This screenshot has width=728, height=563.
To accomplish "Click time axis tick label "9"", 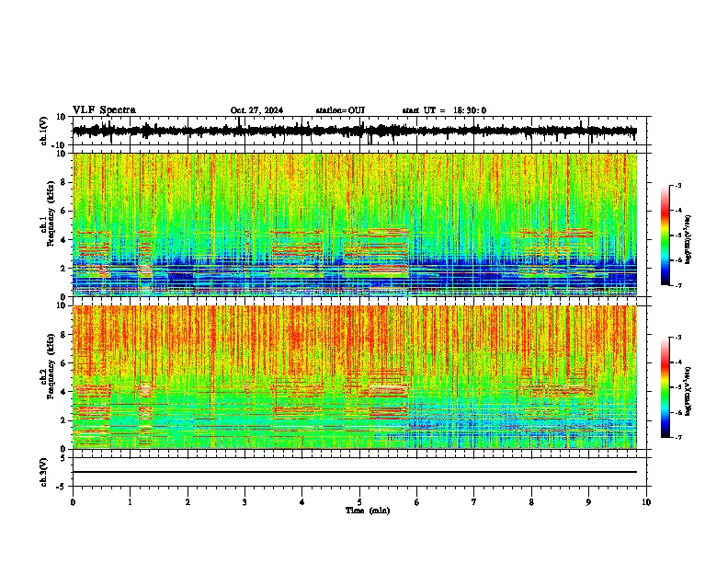I will click(588, 502).
